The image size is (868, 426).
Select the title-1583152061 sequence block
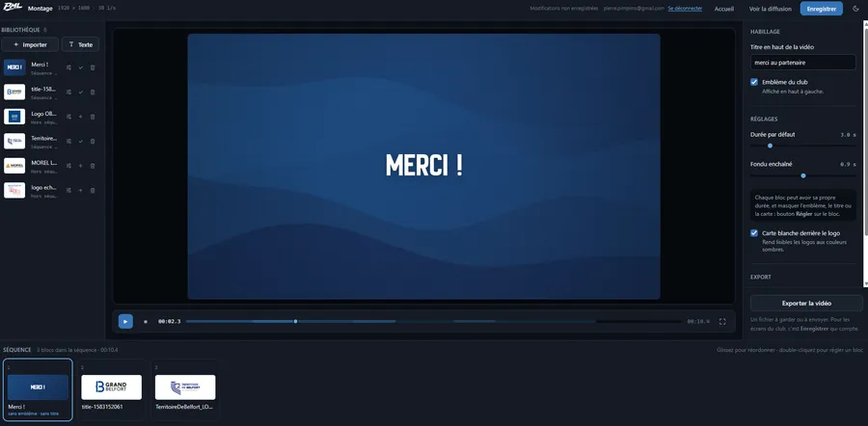coord(111,389)
